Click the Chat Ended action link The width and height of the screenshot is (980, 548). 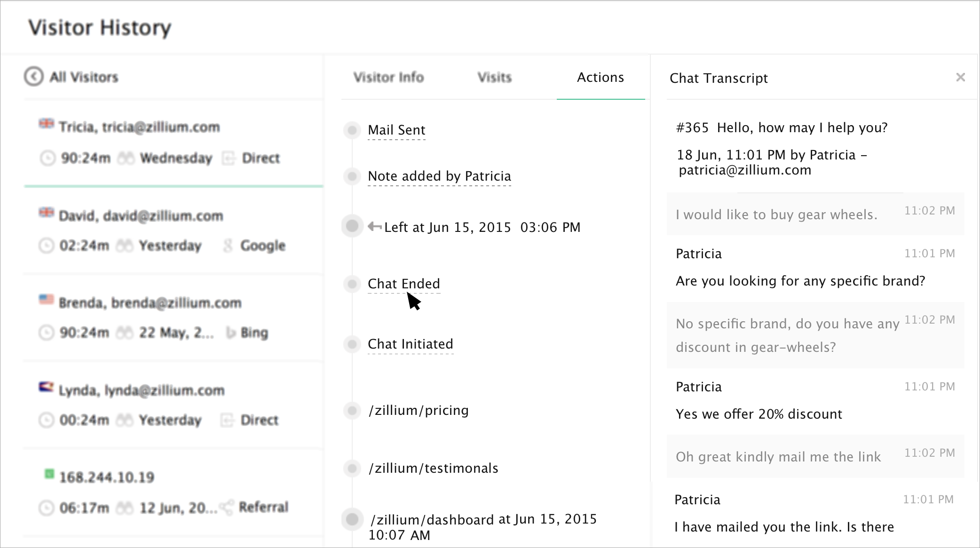[x=403, y=284]
